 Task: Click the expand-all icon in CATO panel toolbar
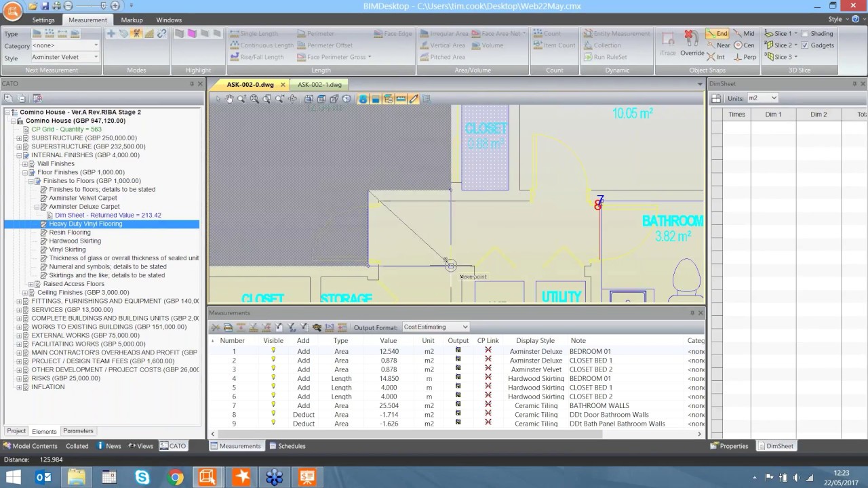click(x=9, y=98)
